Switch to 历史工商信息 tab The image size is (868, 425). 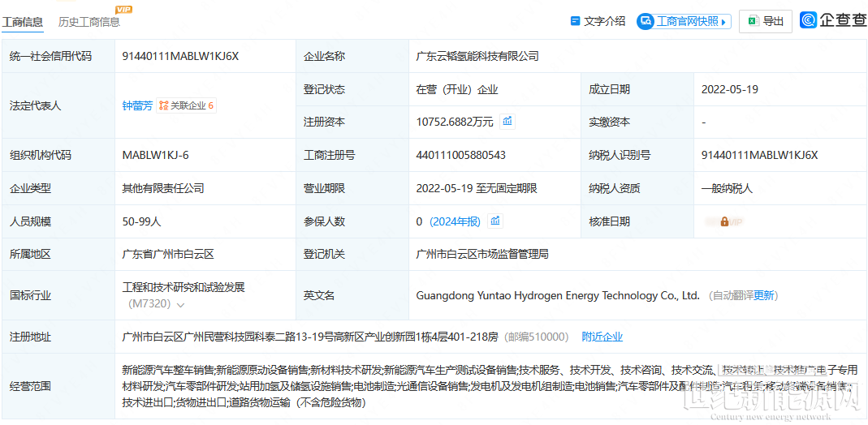point(89,22)
